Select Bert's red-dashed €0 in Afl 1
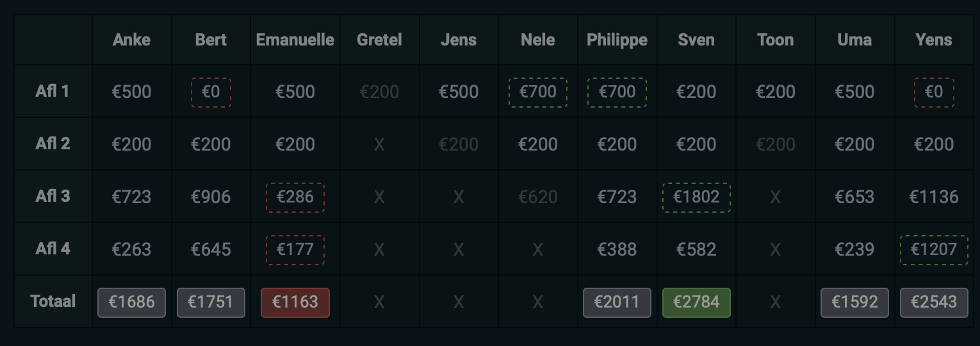The height and width of the screenshot is (346, 980). coord(211,92)
